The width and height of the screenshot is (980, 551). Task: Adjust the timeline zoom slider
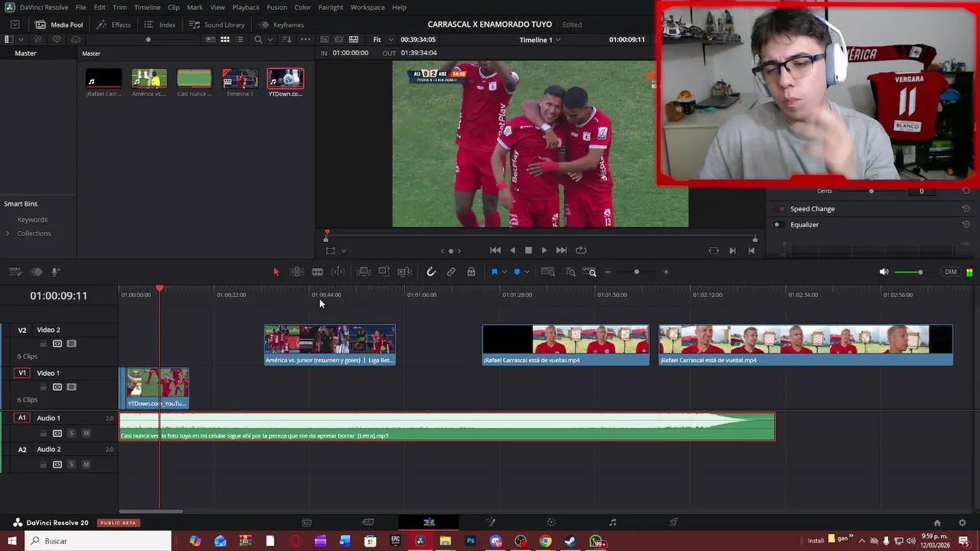pyautogui.click(x=636, y=272)
